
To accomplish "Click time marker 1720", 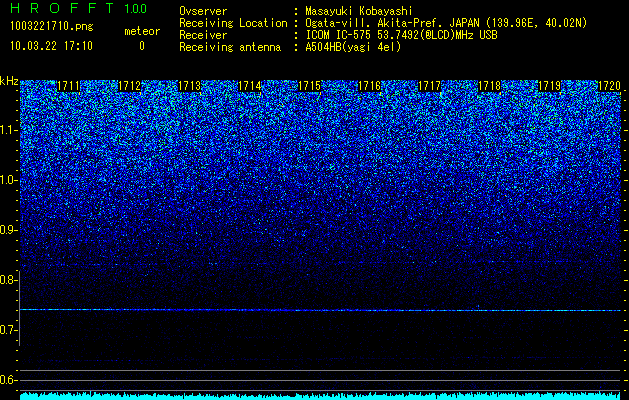I will (609, 86).
